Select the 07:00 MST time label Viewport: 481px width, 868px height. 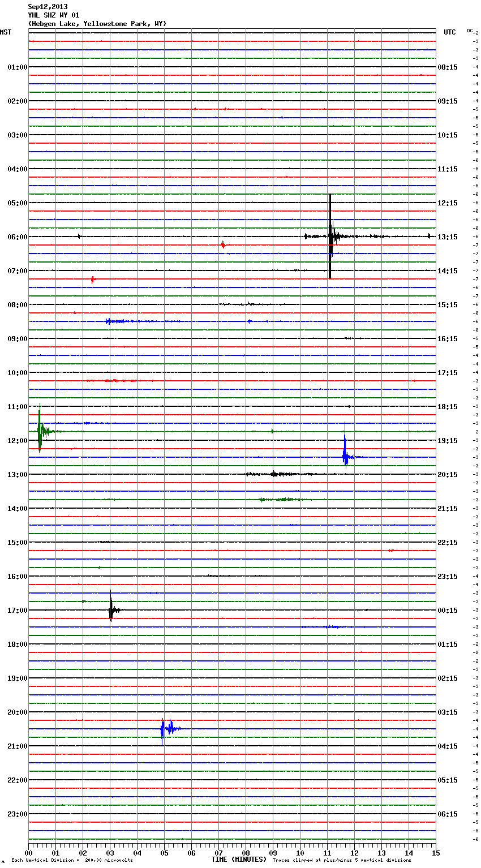pos(18,271)
